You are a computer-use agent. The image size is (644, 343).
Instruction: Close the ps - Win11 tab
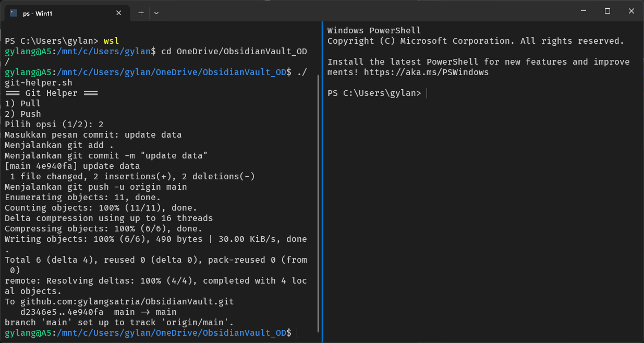click(119, 13)
